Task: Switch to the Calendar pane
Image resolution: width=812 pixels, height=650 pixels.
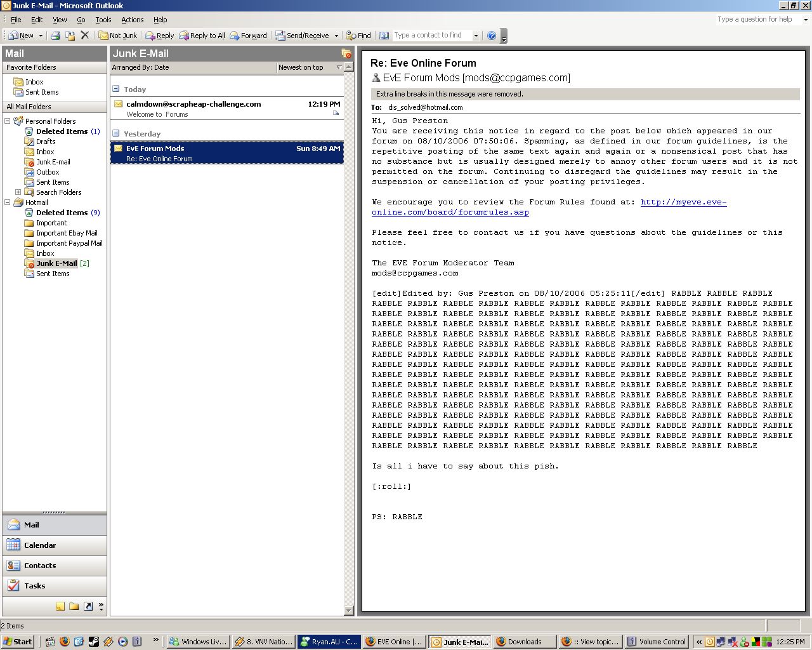Action: click(55, 545)
